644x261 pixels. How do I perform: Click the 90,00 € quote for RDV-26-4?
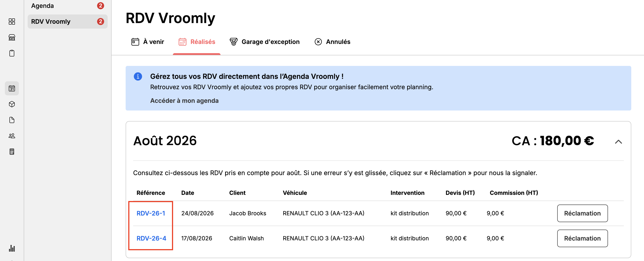[456, 238]
